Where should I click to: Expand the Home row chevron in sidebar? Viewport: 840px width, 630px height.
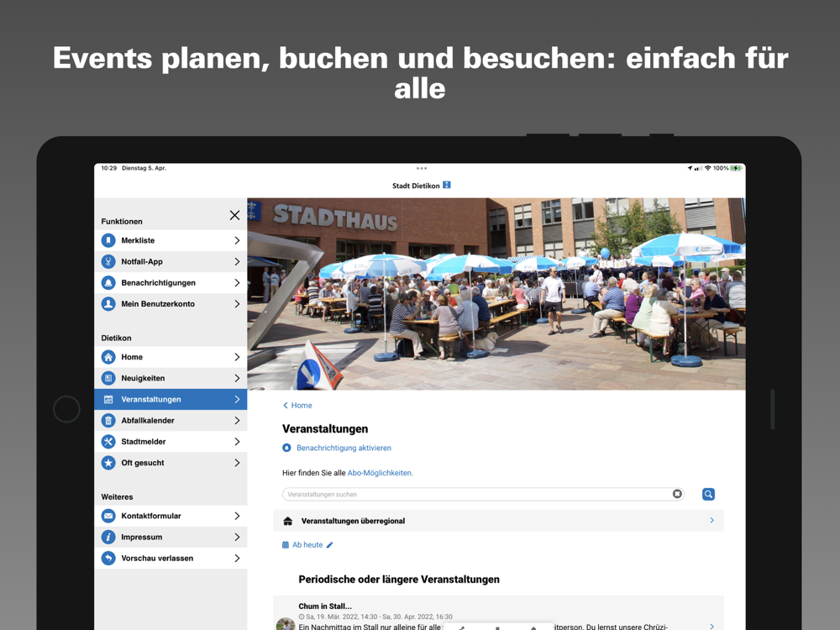point(237,357)
